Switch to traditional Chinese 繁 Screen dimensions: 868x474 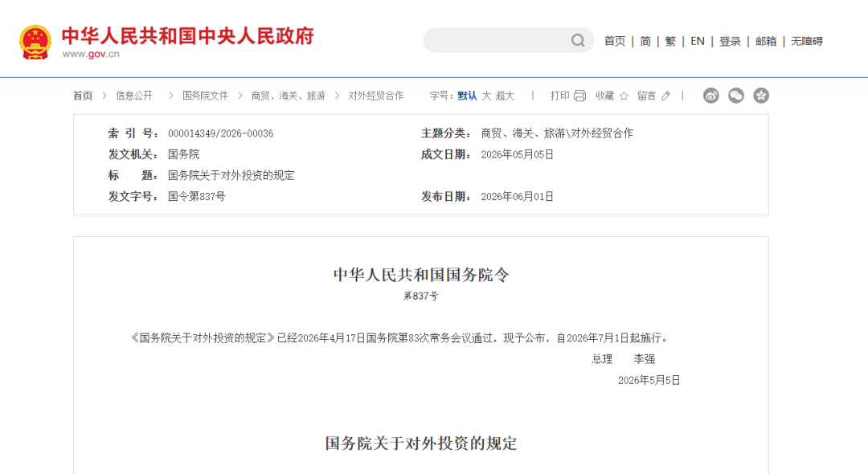[670, 41]
